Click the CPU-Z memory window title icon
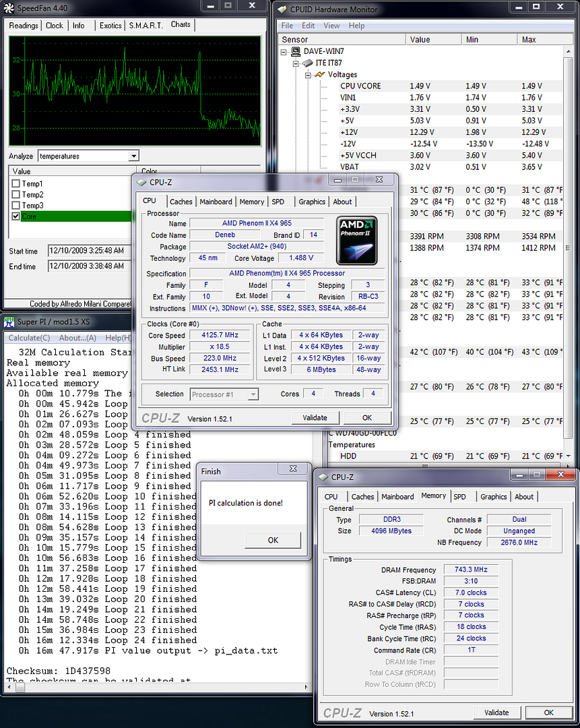The width and height of the screenshot is (580, 728). pyautogui.click(x=323, y=477)
